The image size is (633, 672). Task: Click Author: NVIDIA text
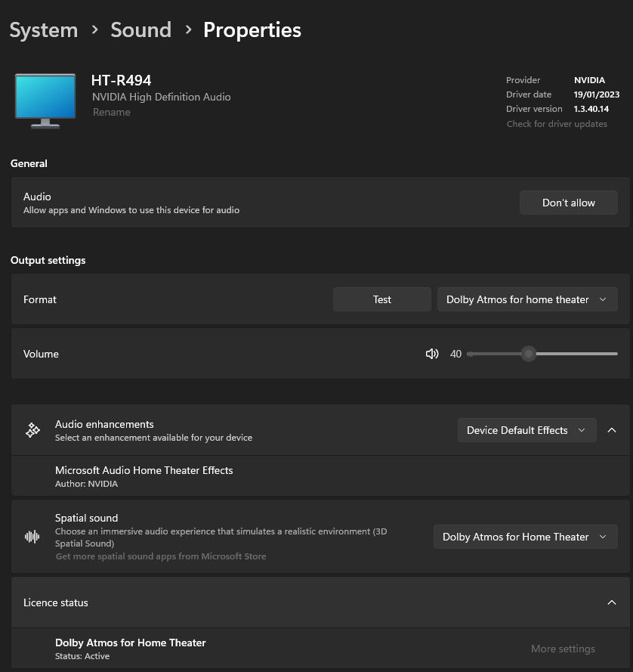(x=87, y=484)
